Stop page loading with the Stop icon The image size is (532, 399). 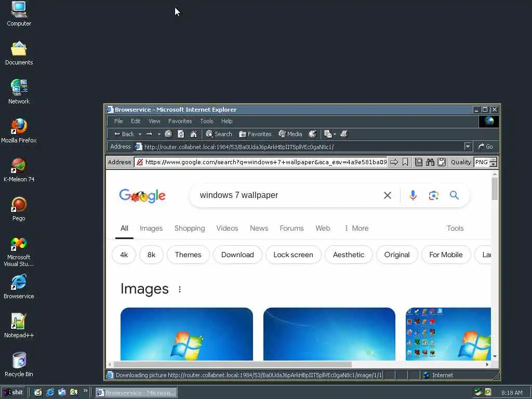click(169, 134)
